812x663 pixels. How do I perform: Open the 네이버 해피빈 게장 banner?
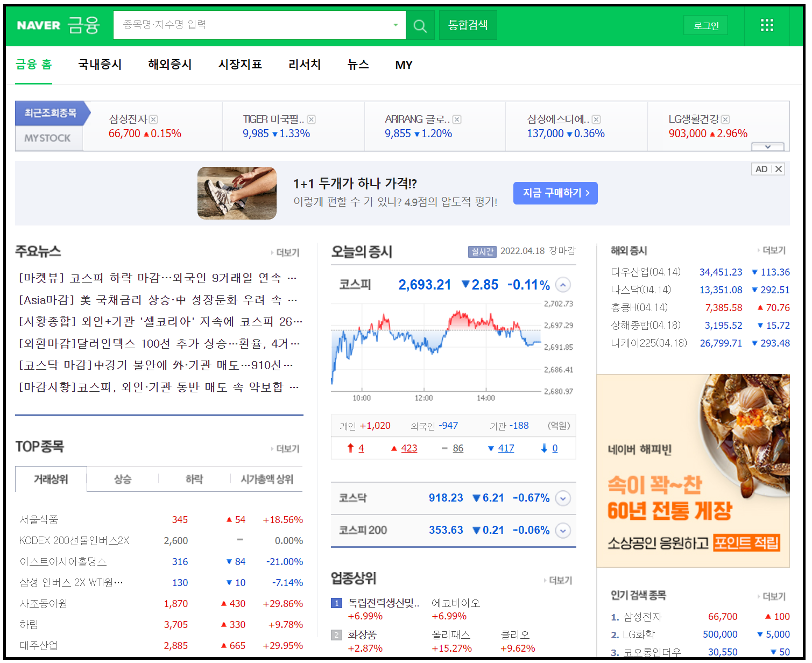(x=693, y=470)
